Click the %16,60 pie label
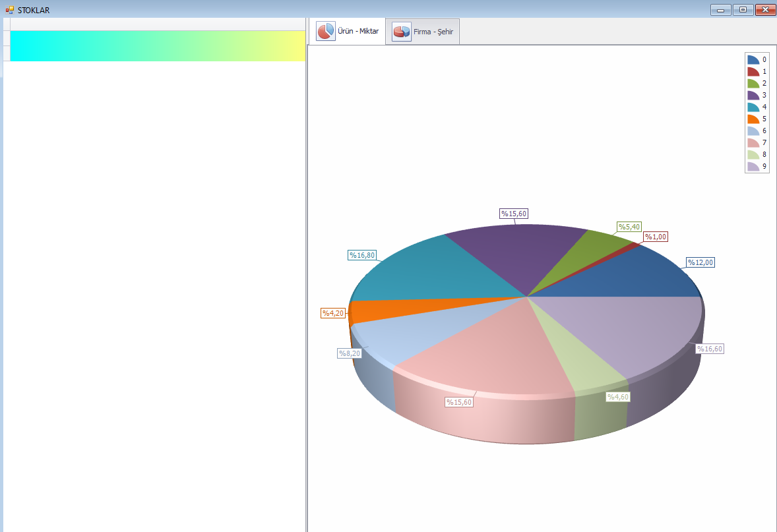777x532 pixels. coord(710,349)
